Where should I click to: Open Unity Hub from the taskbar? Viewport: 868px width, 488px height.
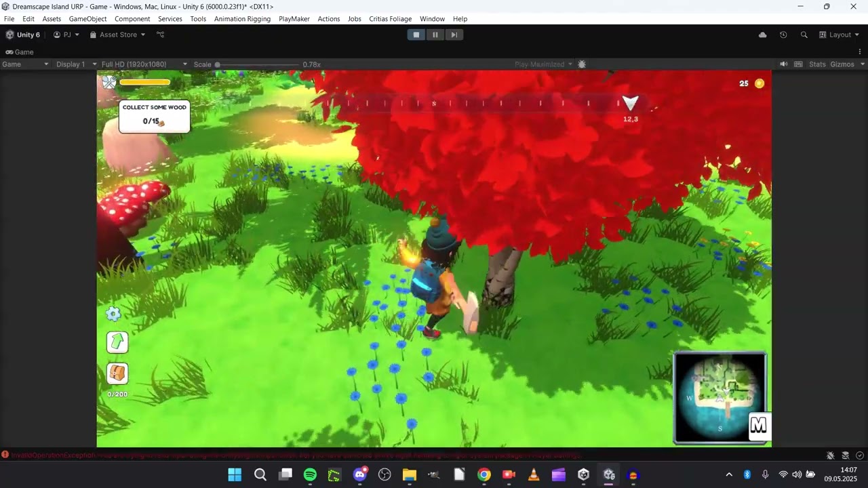click(584, 474)
